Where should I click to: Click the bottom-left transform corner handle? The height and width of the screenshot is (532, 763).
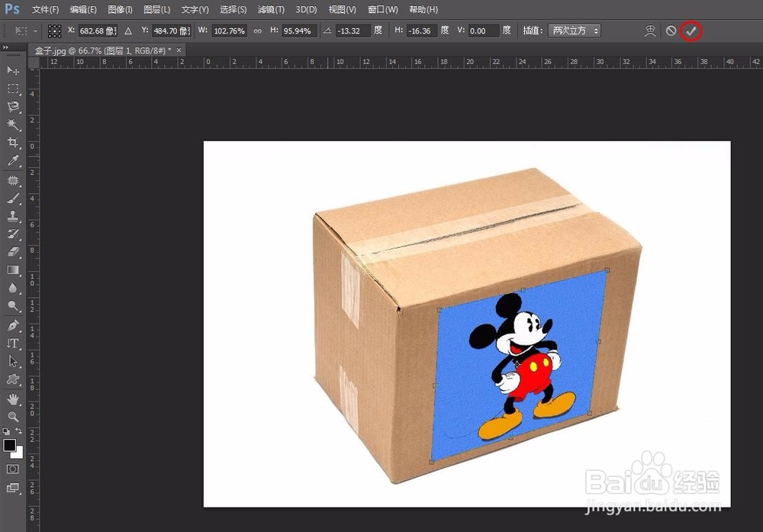pyautogui.click(x=432, y=462)
